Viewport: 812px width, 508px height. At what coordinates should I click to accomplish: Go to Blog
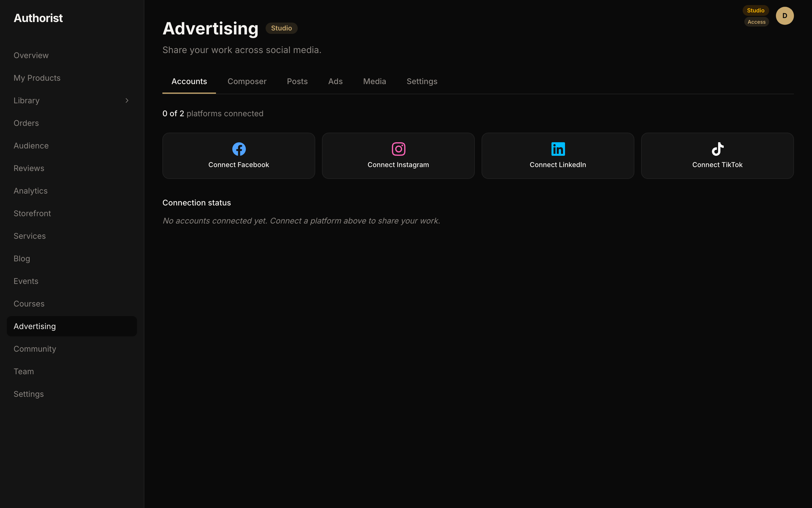coord(72,258)
